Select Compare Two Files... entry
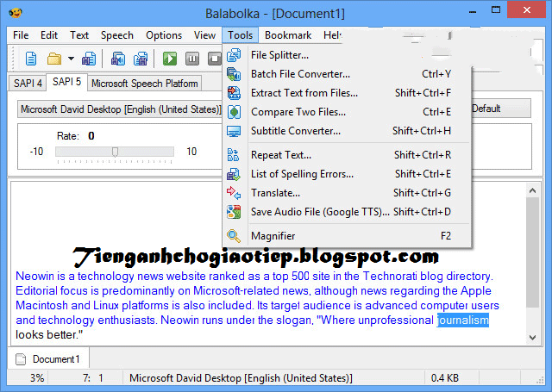Screen dimensions: 552x392 [347, 112]
